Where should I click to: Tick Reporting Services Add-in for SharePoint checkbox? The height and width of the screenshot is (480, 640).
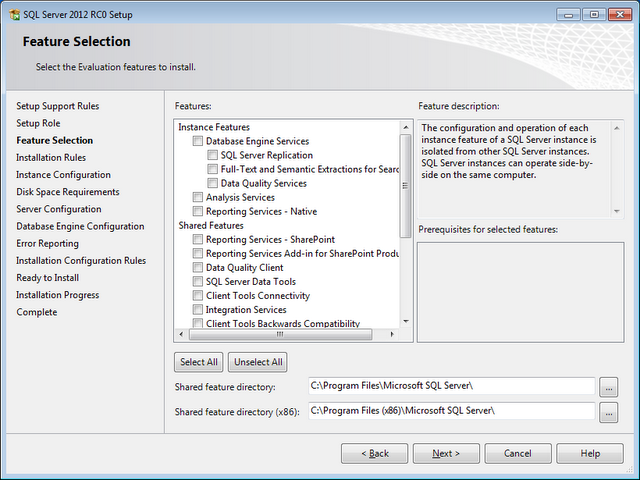198,253
